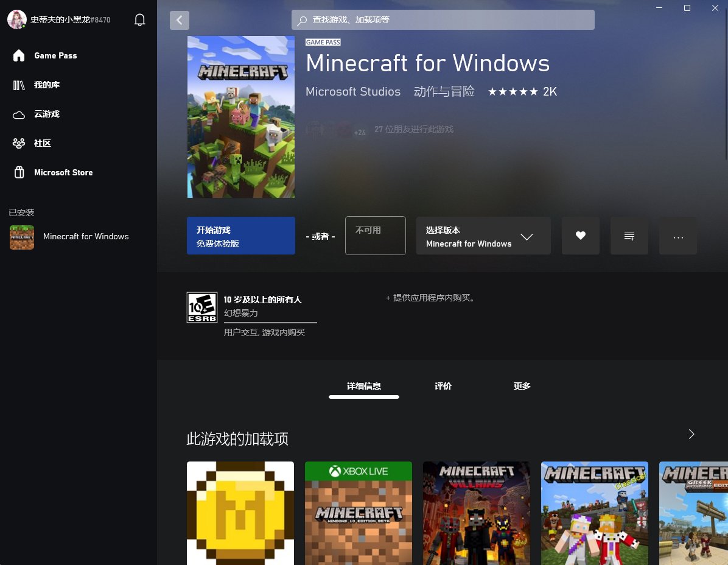
Task: Open 动作与冒险 genre link
Action: click(444, 91)
